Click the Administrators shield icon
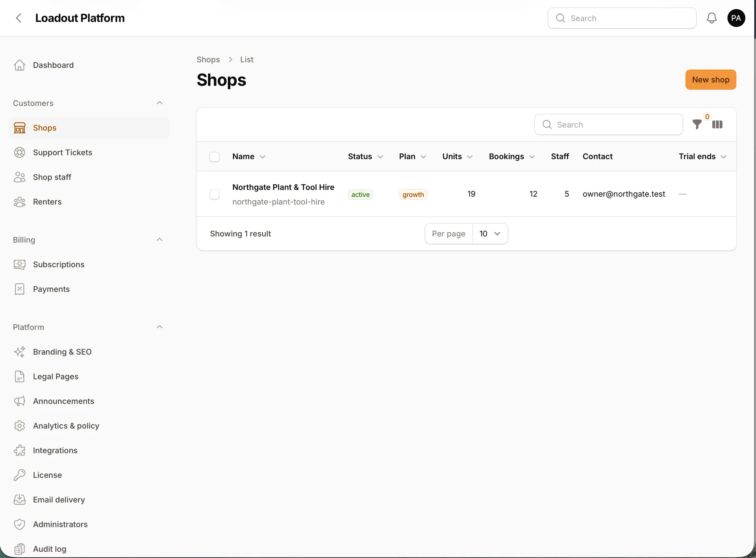The image size is (756, 558). pyautogui.click(x=20, y=524)
